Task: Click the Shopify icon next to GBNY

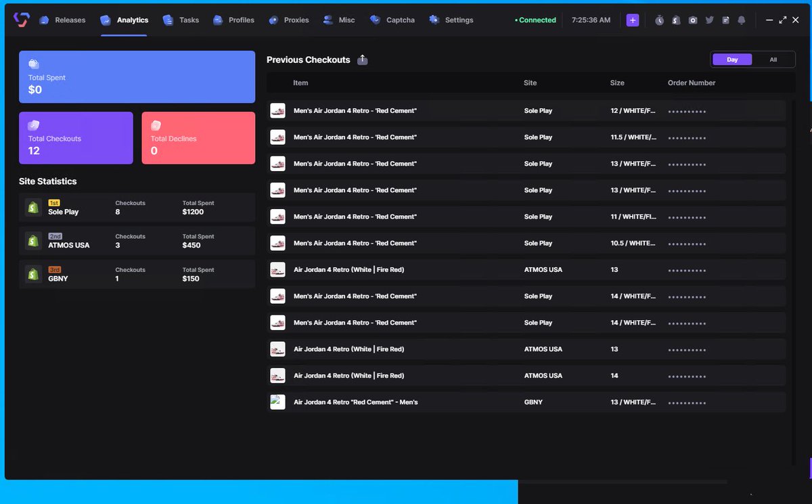Action: tap(32, 274)
